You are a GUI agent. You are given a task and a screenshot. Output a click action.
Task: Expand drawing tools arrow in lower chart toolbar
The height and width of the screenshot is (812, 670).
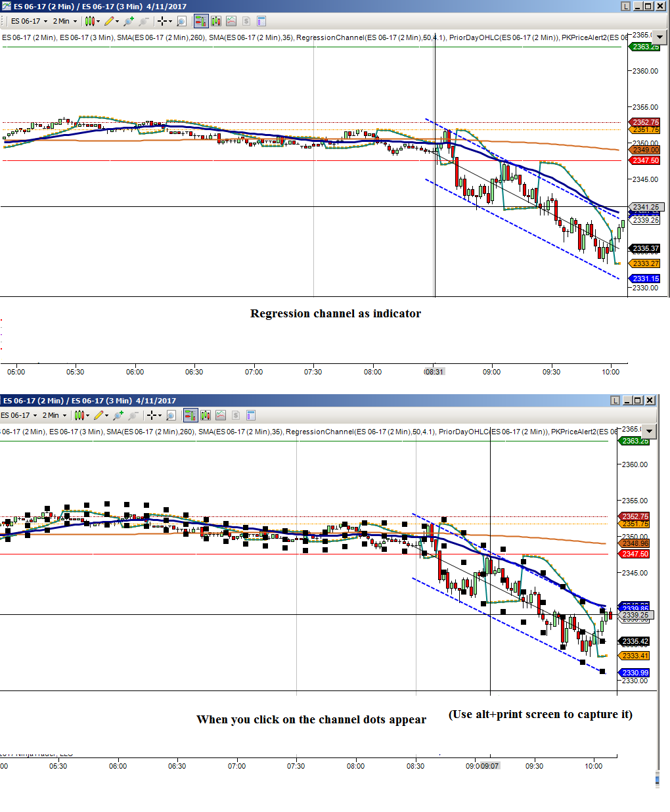(107, 415)
